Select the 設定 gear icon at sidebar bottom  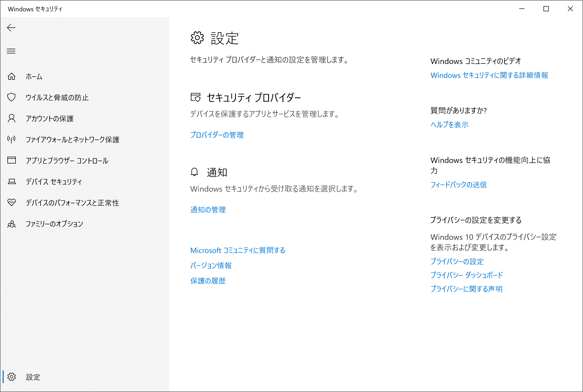(x=12, y=377)
